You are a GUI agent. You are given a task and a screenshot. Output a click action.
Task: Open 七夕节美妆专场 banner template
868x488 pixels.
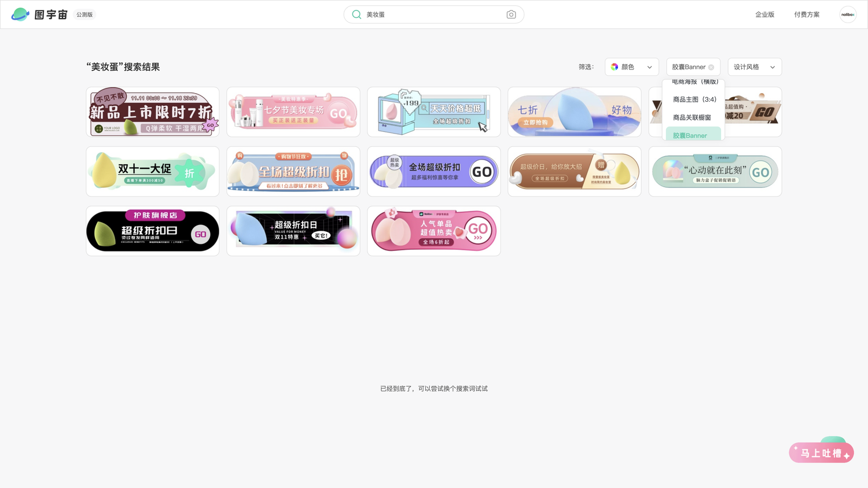point(293,112)
